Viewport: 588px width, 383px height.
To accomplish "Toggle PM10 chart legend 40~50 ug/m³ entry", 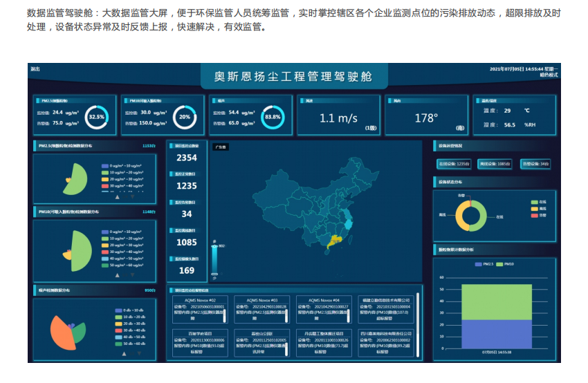I will click(122, 259).
